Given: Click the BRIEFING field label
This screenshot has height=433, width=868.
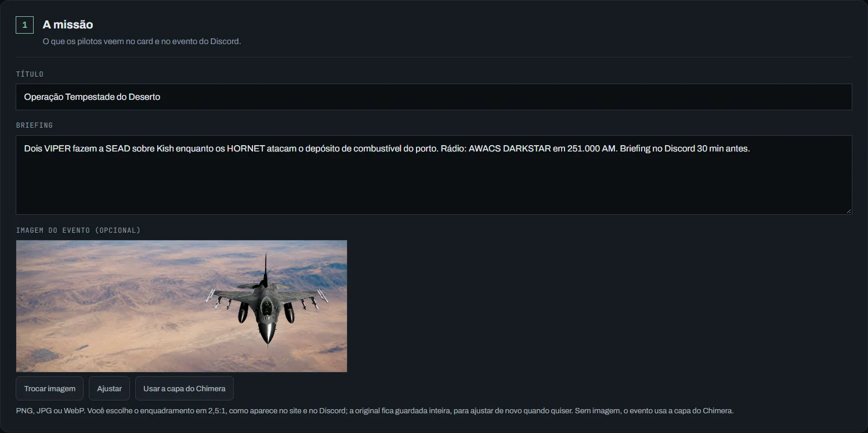Looking at the screenshot, I should click(x=34, y=125).
